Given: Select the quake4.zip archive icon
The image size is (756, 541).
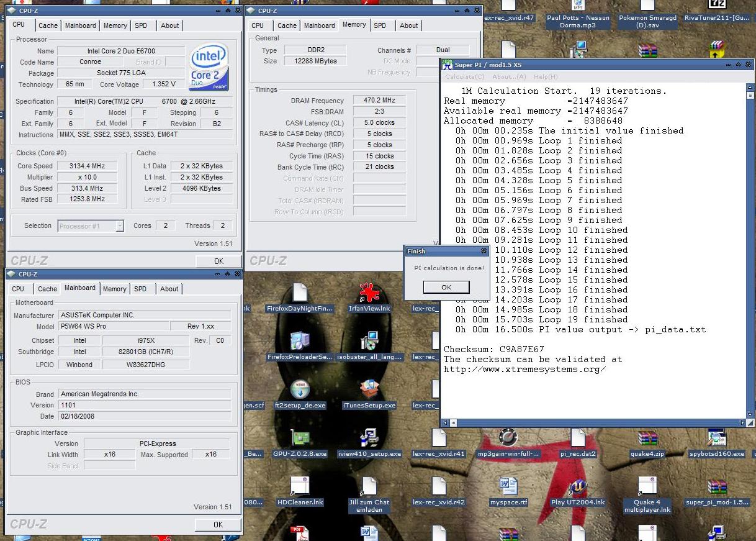Looking at the screenshot, I should 647,439.
